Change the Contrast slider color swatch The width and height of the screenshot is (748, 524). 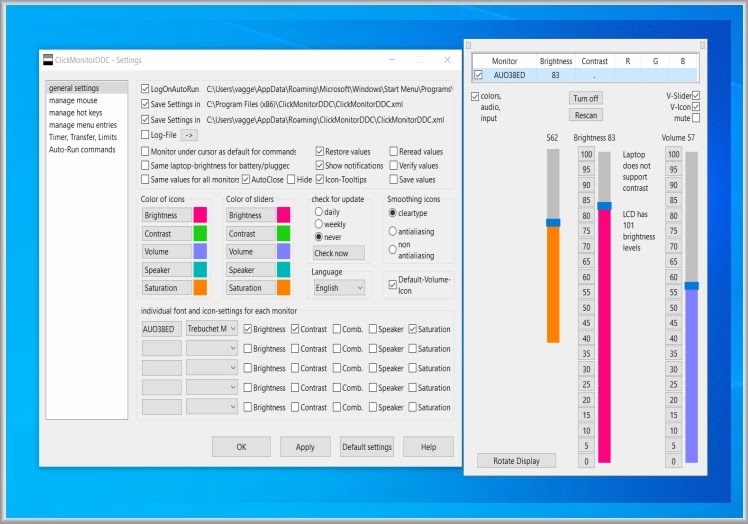(x=283, y=233)
